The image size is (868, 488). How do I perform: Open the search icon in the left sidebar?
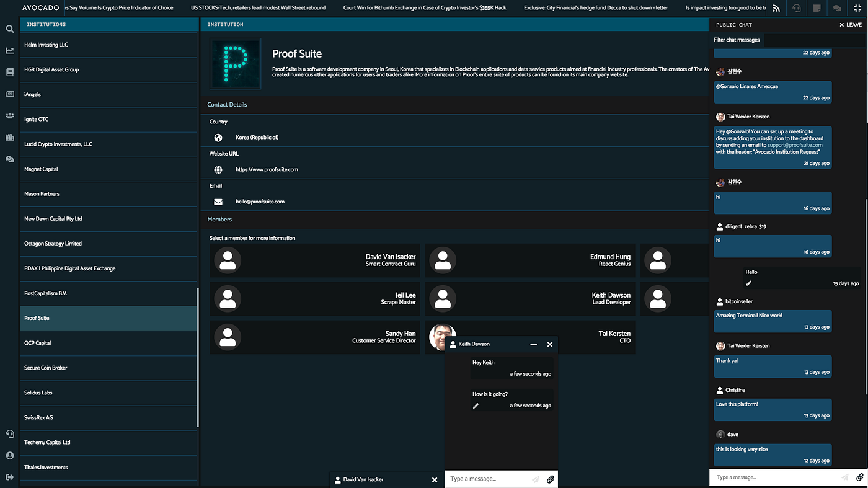coord(10,29)
